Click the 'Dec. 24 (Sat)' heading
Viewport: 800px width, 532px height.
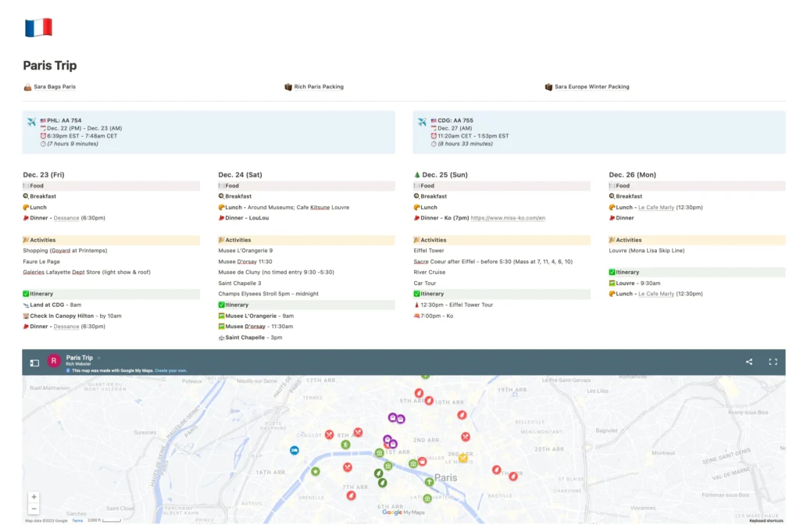pyautogui.click(x=241, y=175)
